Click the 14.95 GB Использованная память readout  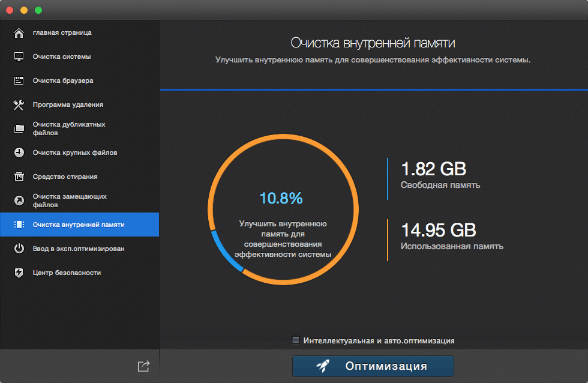click(452, 237)
